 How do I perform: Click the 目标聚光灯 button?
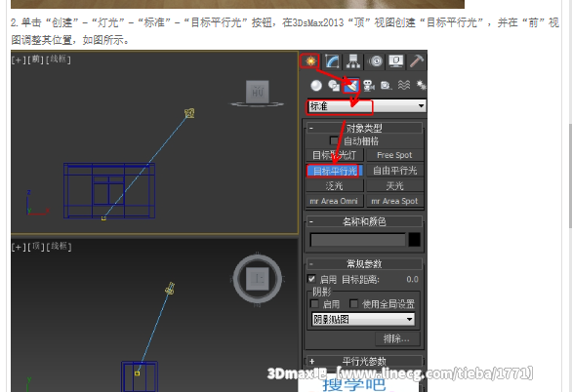click(335, 155)
